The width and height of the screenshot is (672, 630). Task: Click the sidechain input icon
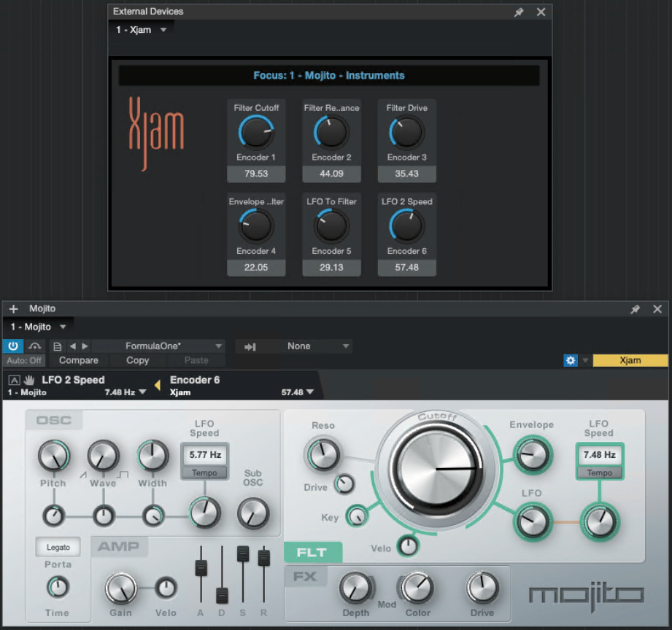pos(250,346)
